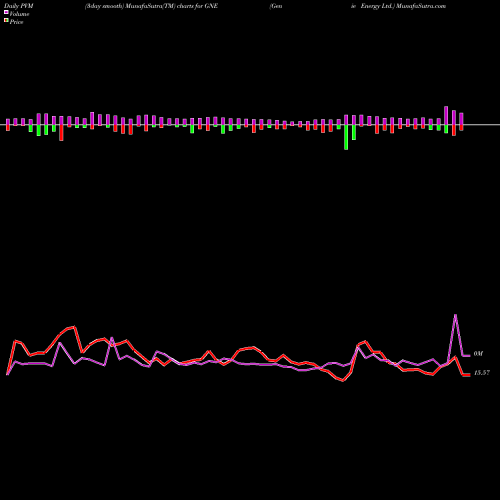Click the MunafaSutra.com text in the header
Image resolution: width=500 pixels, height=500 pixels.
[x=420, y=6]
